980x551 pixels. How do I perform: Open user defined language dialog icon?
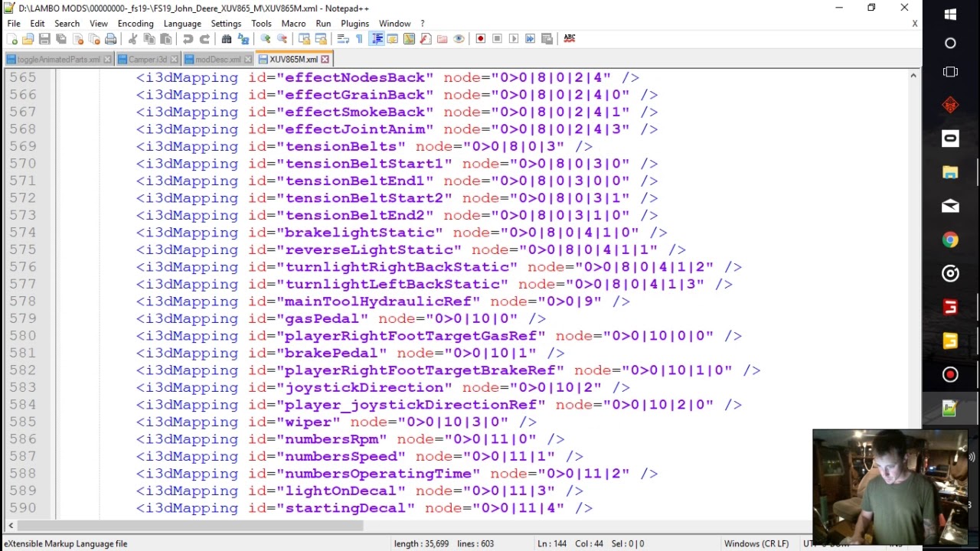tap(392, 38)
